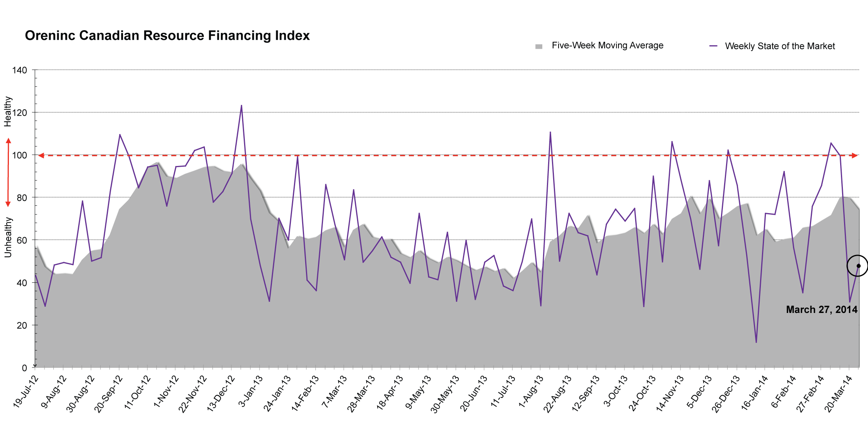Click the weekly spike after 1-Aug-13
Image resolution: width=868 pixels, height=441 pixels.
pos(550,132)
